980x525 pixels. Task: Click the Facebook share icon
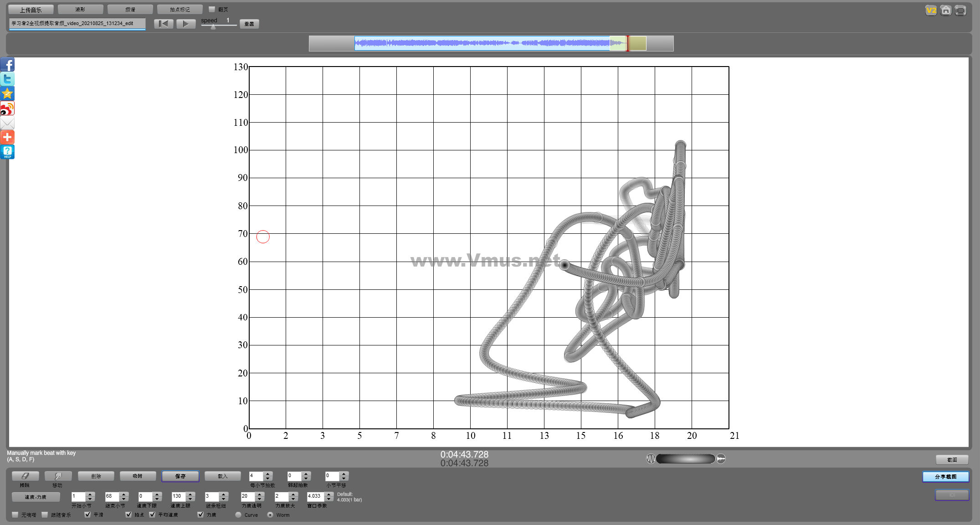coord(7,65)
